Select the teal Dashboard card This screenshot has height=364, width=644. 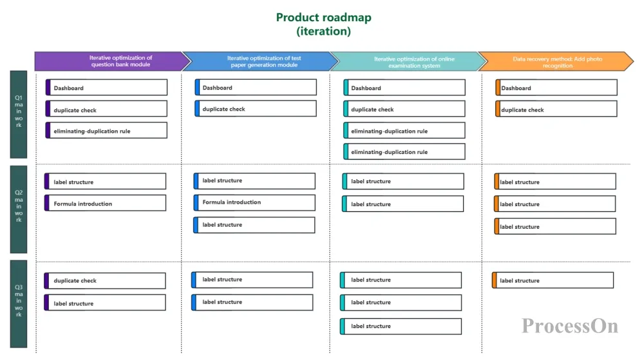click(404, 88)
